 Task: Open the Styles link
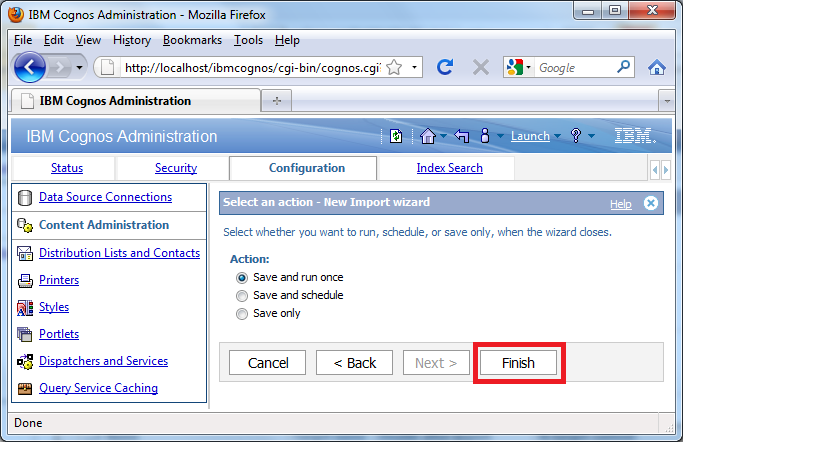54,307
